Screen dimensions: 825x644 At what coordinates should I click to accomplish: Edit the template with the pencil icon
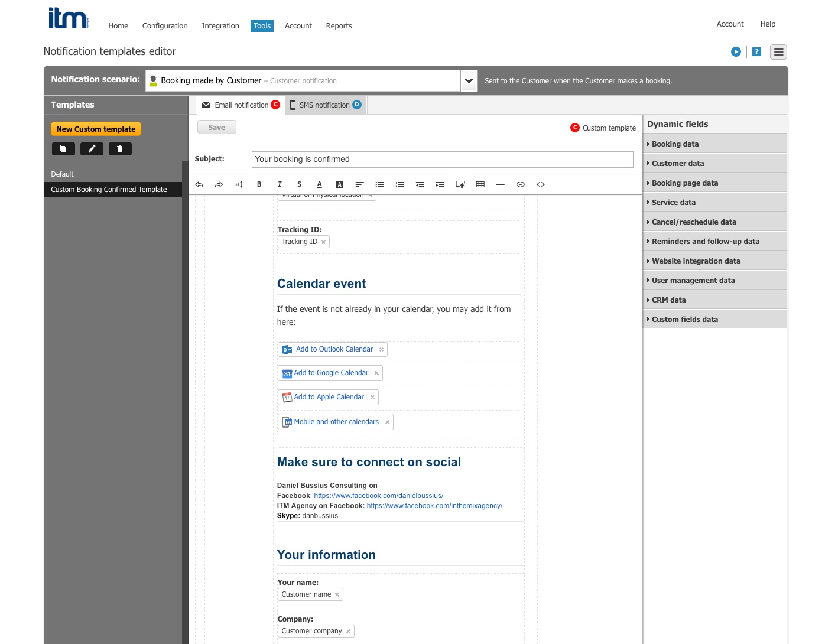92,149
